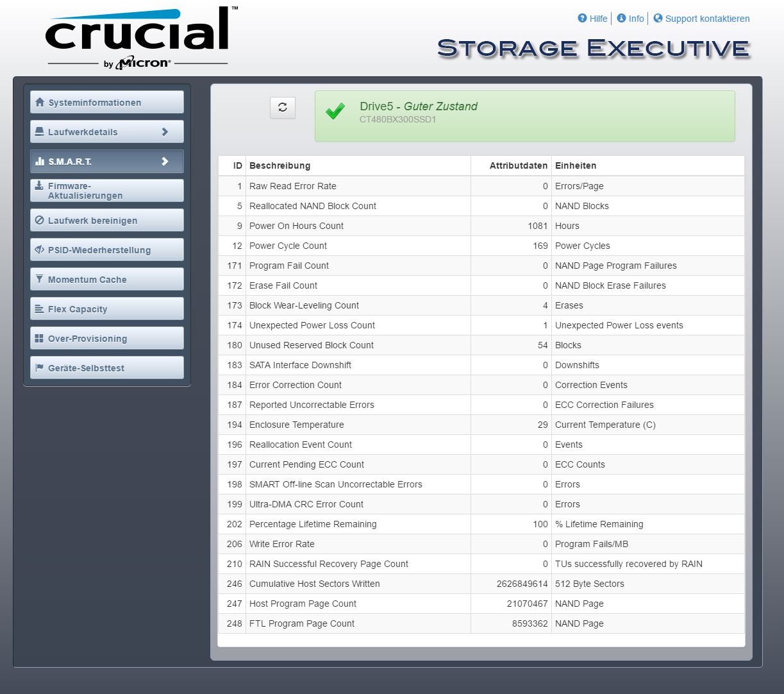Expand the S.M.A.R.T. chevron arrow

[x=165, y=161]
